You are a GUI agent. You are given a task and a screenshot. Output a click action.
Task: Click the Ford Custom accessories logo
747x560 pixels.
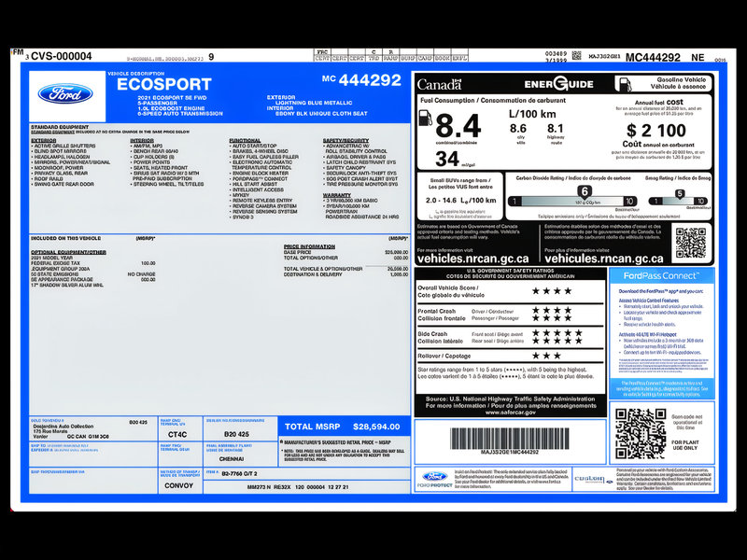coord(592,480)
